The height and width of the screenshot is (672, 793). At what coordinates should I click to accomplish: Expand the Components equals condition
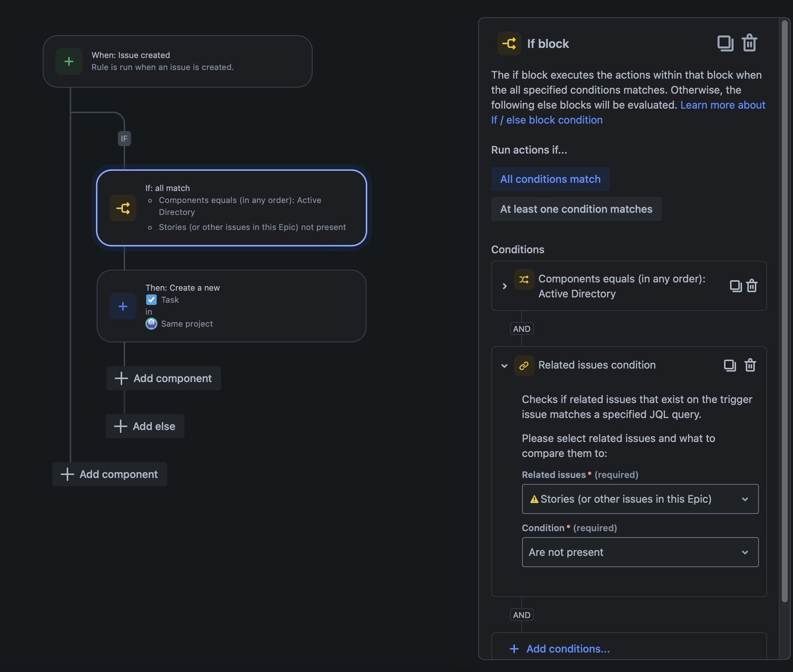click(x=505, y=286)
